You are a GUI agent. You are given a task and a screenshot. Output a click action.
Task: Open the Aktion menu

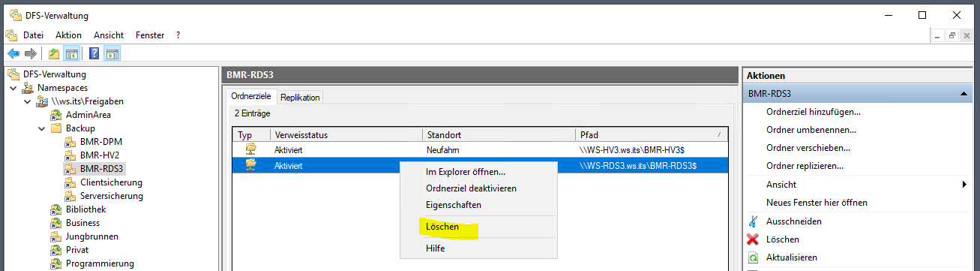pos(68,35)
